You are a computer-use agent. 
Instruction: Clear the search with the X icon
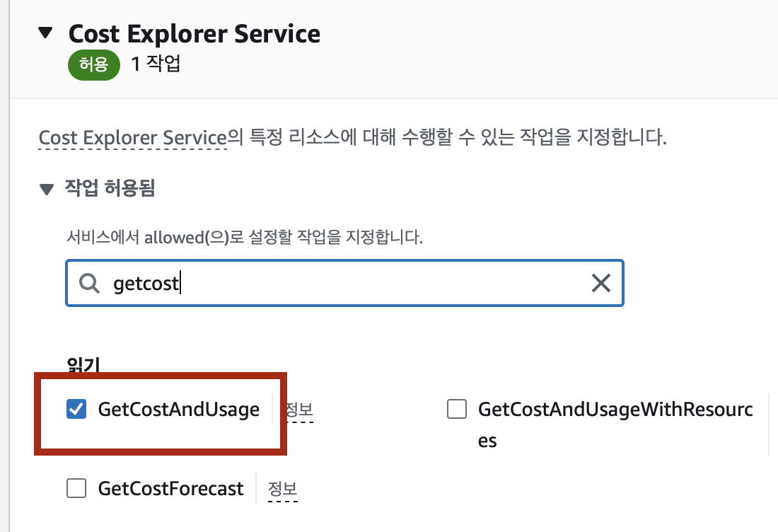tap(601, 284)
